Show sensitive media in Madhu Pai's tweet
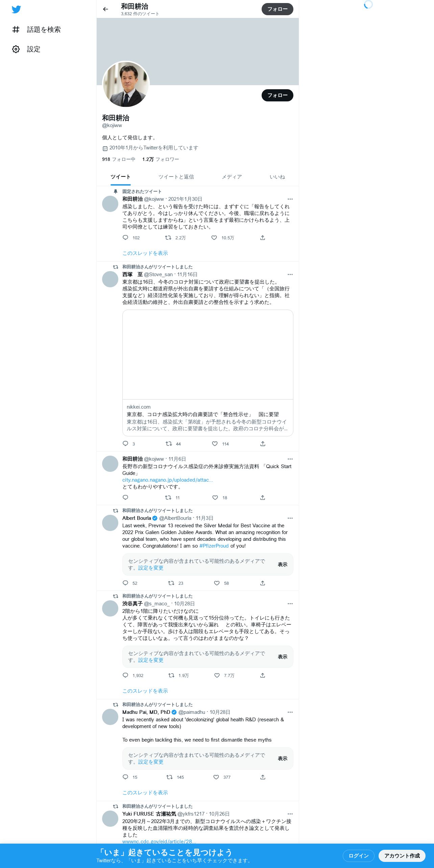This screenshot has height=868, width=434. tap(283, 758)
